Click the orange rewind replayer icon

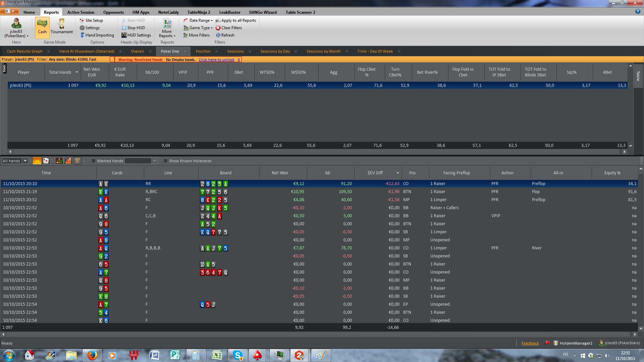37,161
